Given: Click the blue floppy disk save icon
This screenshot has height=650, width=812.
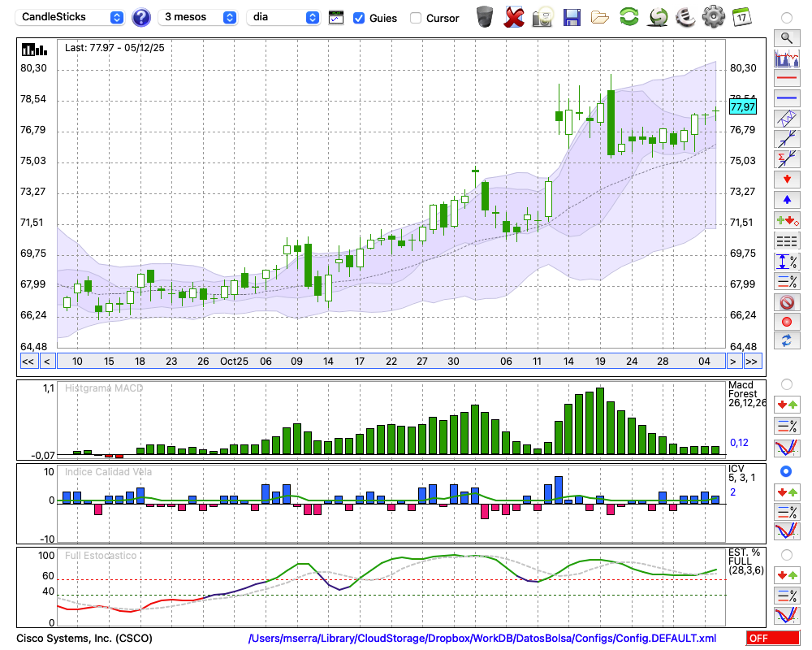Looking at the screenshot, I should pyautogui.click(x=572, y=16).
